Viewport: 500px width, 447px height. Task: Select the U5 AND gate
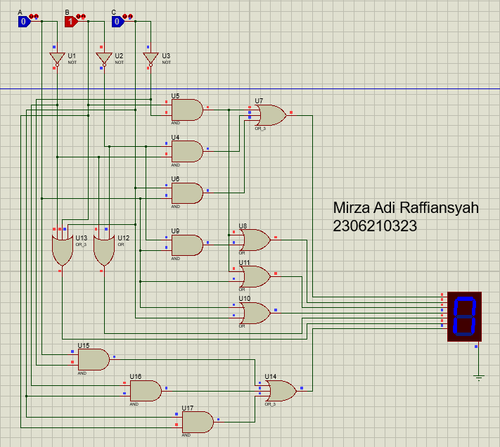(x=187, y=110)
